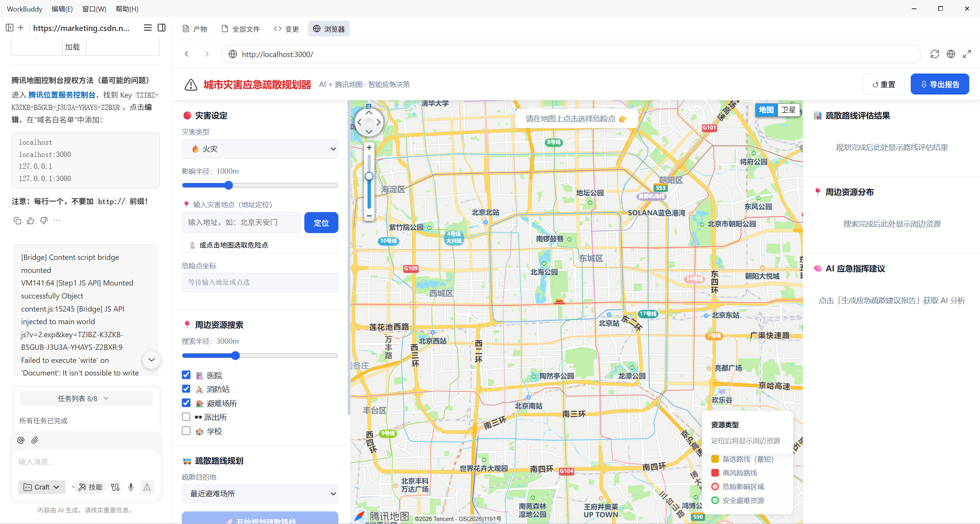Open the 灾害类型 火灾 dropdown
Screen dimensions: 980x524
click(260, 149)
